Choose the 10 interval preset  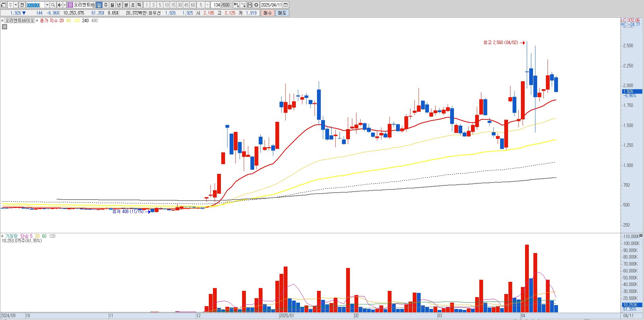point(166,5)
